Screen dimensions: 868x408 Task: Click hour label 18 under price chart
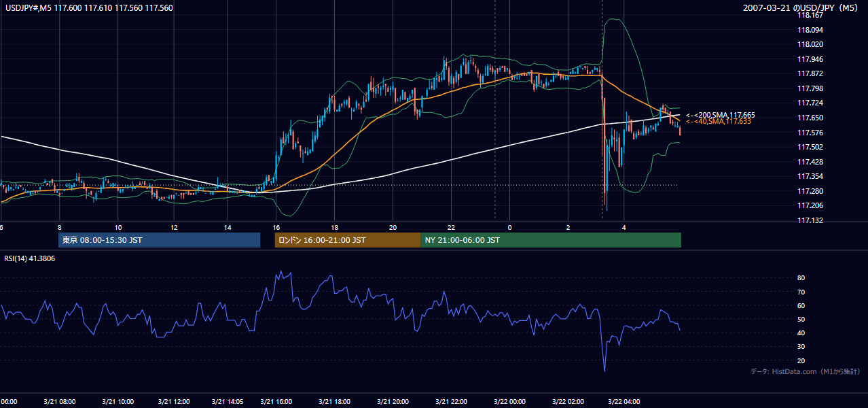335,227
